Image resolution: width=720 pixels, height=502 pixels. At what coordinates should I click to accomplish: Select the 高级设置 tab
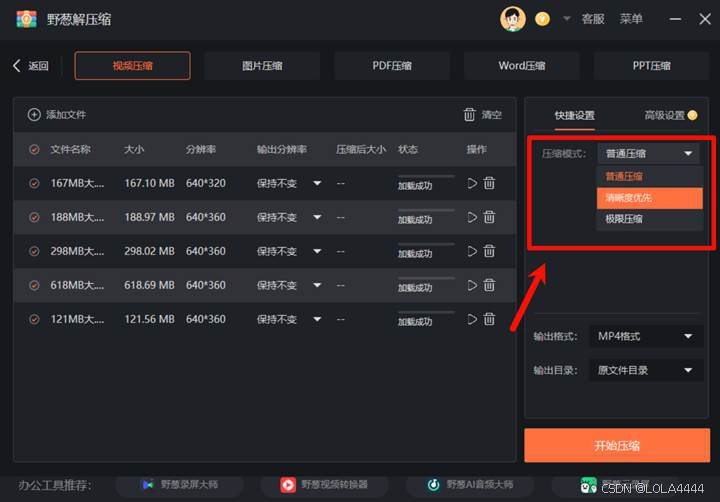664,115
